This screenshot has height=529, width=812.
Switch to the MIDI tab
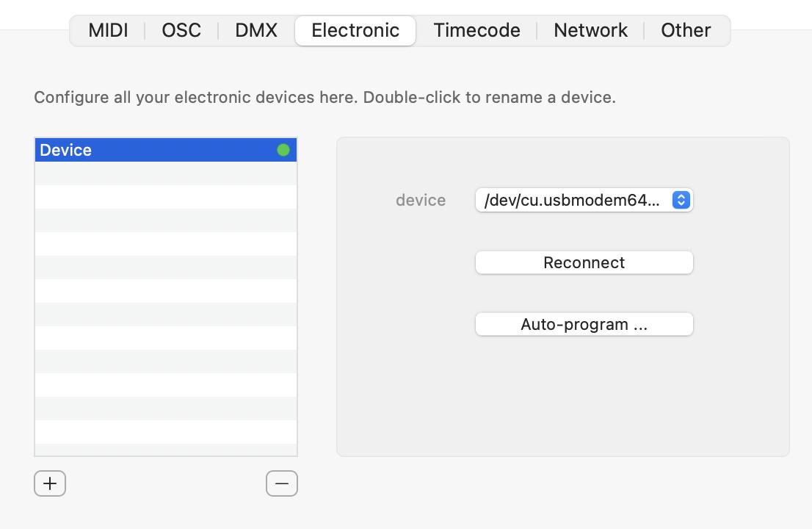pyautogui.click(x=108, y=31)
